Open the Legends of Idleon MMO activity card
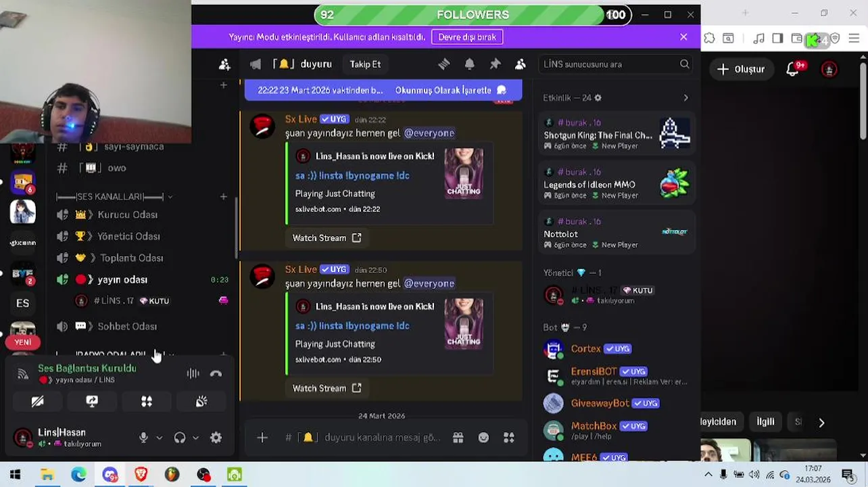 (x=617, y=183)
